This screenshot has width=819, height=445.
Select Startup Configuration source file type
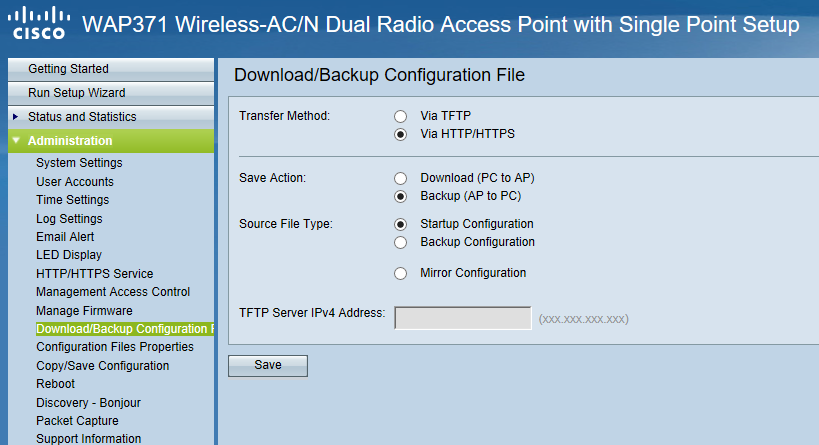coord(401,224)
